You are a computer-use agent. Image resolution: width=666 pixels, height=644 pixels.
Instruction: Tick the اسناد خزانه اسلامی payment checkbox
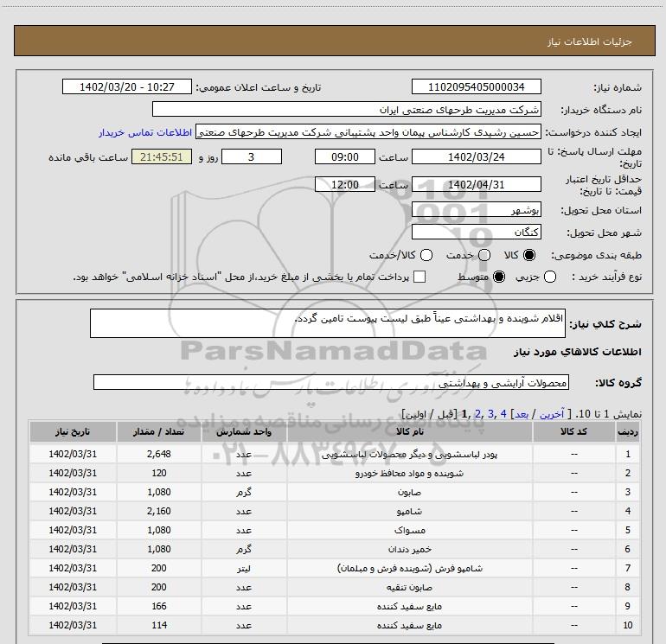click(419, 277)
